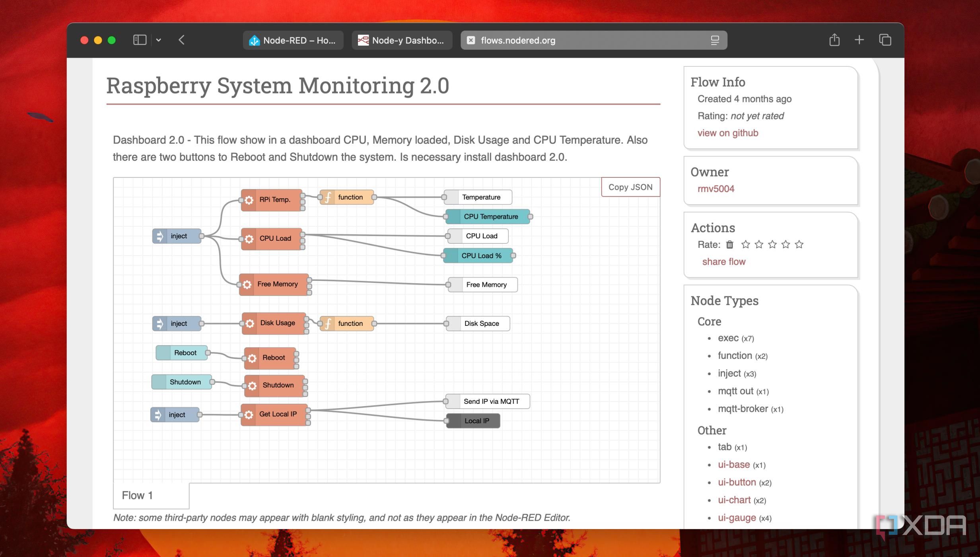Open the ui-base node type link
Viewport: 980px width, 557px height.
point(734,464)
